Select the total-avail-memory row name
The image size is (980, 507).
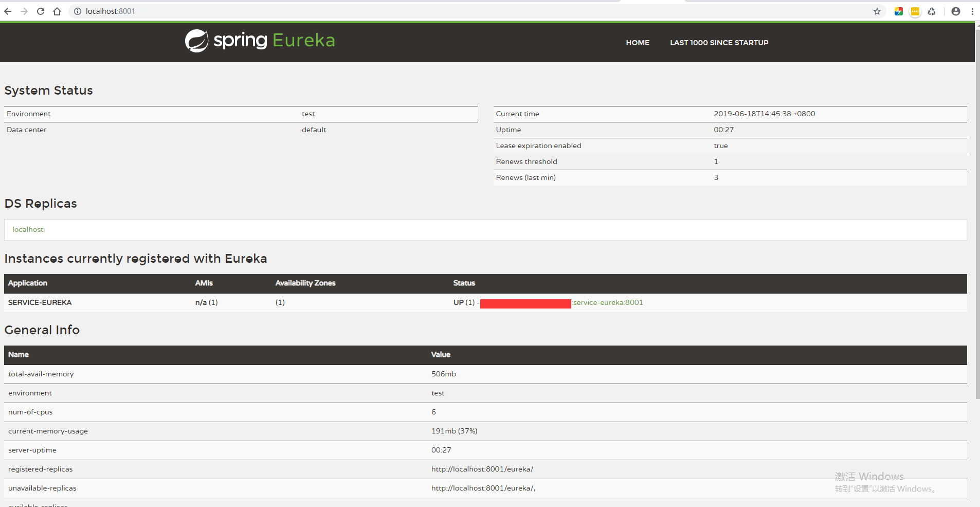(x=41, y=374)
